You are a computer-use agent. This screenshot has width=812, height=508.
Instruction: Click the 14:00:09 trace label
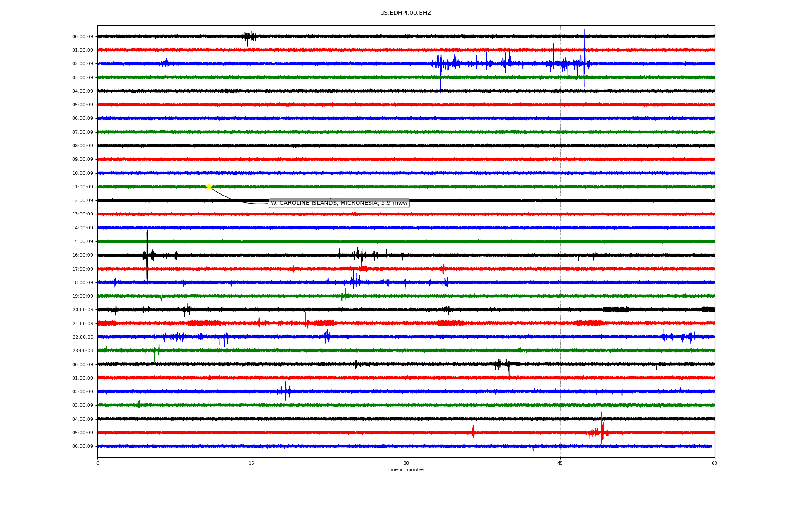82,228
